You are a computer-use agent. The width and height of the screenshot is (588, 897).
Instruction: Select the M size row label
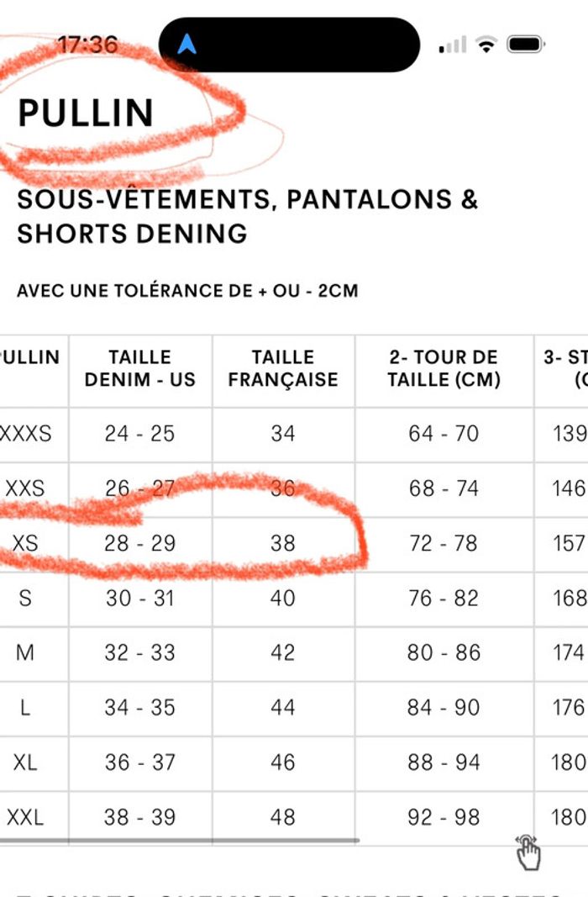pos(25,652)
